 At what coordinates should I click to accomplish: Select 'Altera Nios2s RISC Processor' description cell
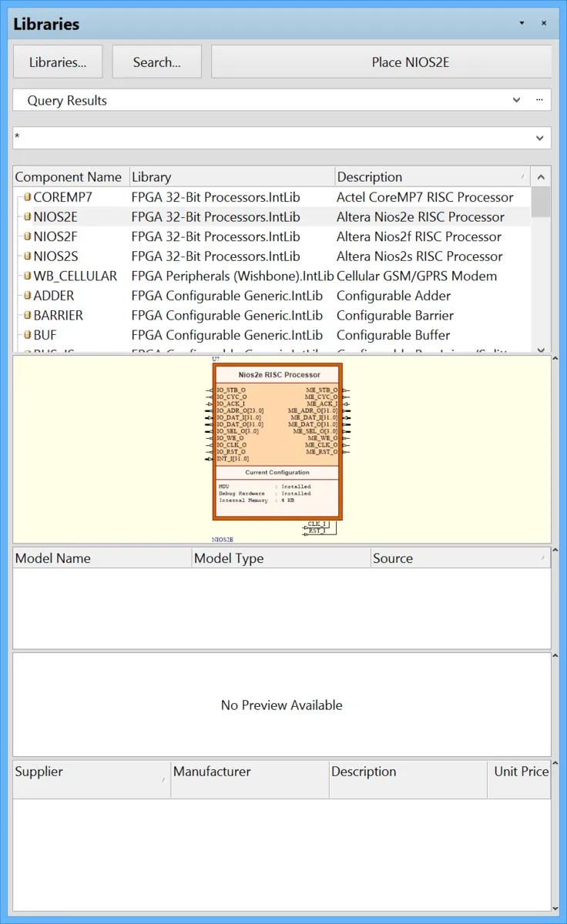(420, 256)
